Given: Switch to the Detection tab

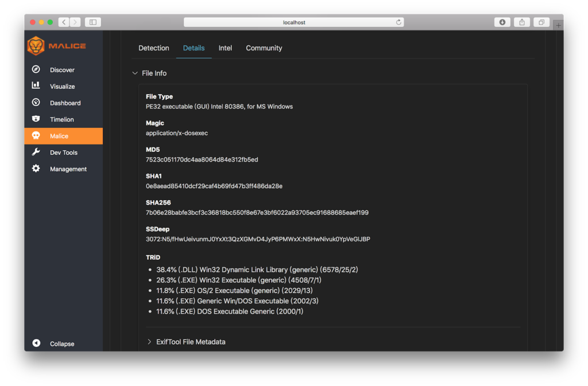Looking at the screenshot, I should pos(154,48).
